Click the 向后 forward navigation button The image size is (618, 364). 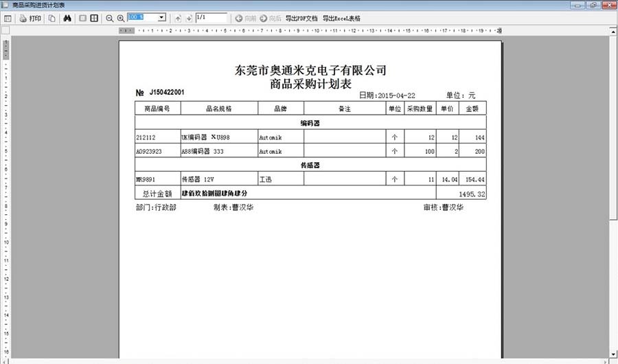[271, 19]
